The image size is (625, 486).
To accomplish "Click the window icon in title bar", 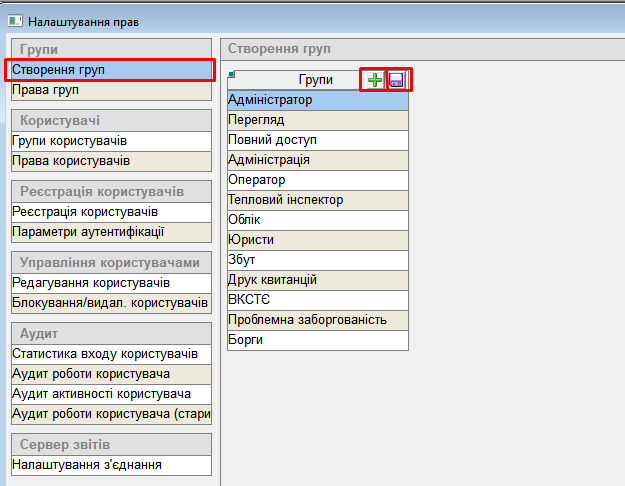I will [x=14, y=20].
